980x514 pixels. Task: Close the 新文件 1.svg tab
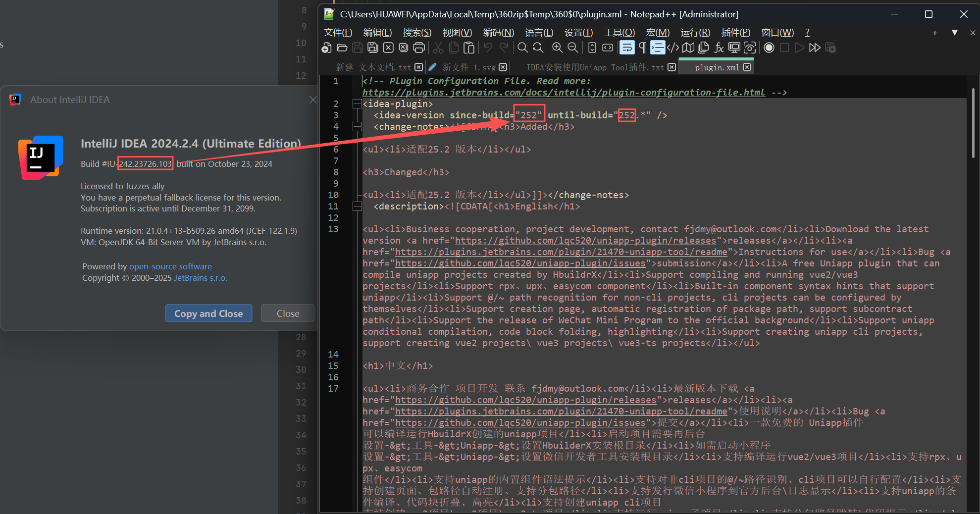click(x=503, y=67)
